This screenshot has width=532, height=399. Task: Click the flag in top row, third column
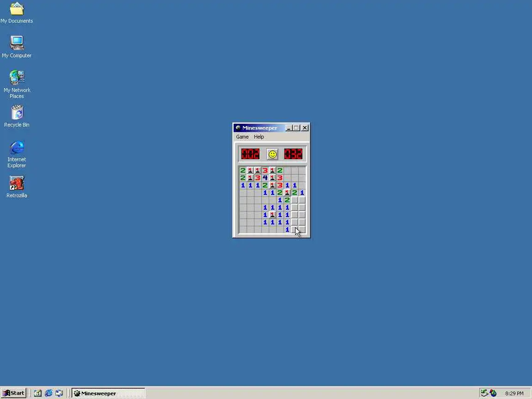pyautogui.click(x=258, y=170)
